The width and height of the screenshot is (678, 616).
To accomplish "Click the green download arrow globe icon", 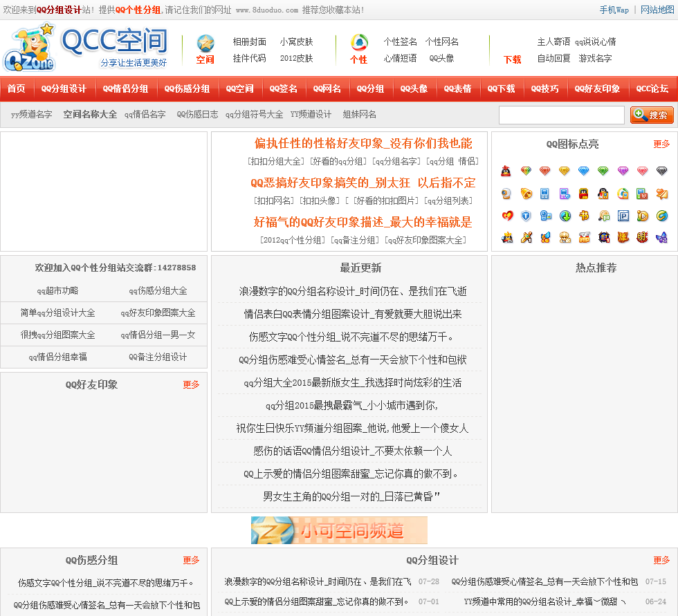I will coord(565,216).
